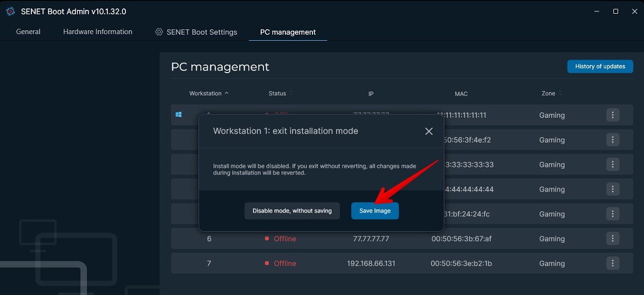Open the Hardware Information tab
Image resolution: width=644 pixels, height=295 pixels.
coord(97,32)
